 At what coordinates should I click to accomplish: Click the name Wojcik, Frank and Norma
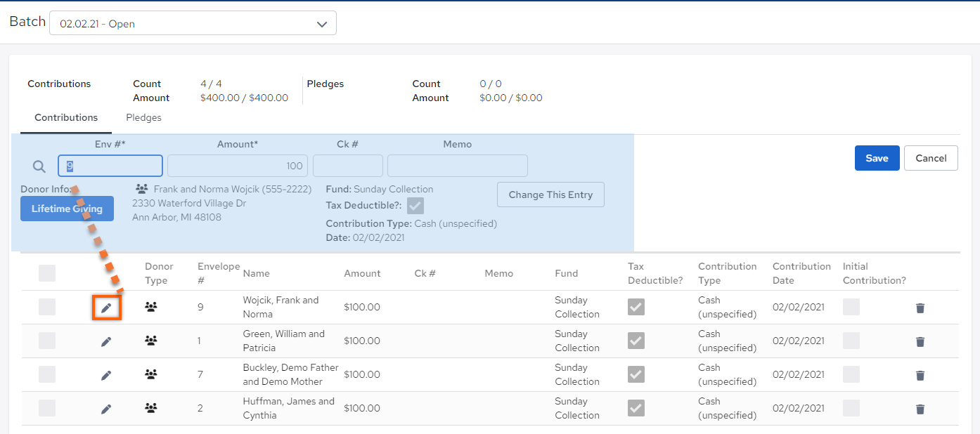pos(281,307)
